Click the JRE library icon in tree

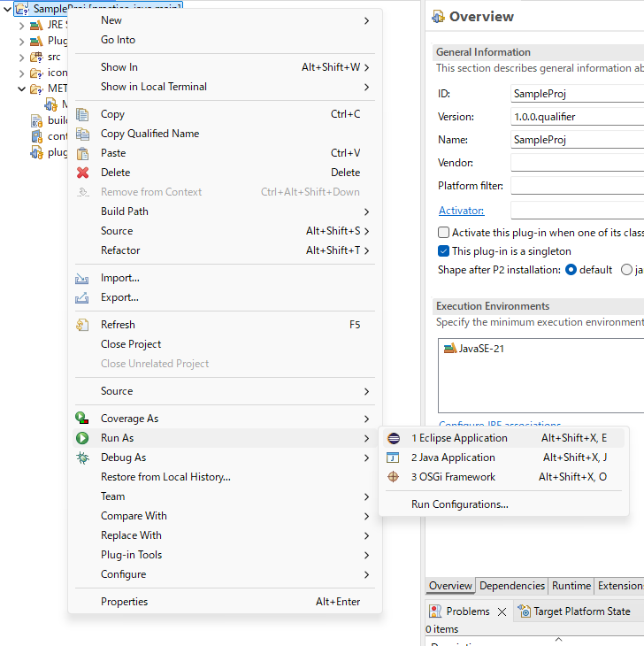coord(36,25)
